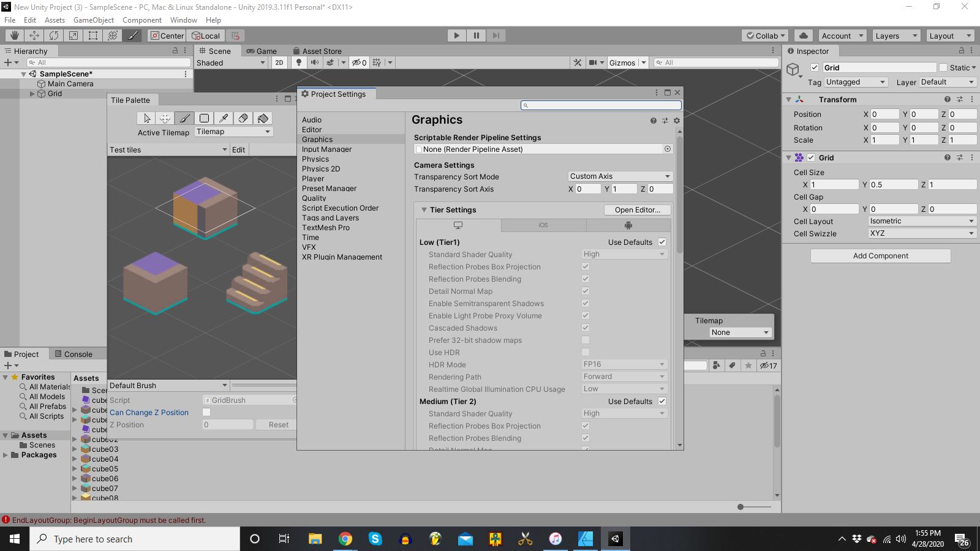980x551 pixels.
Task: Open Skype from the taskbar
Action: coord(375,539)
